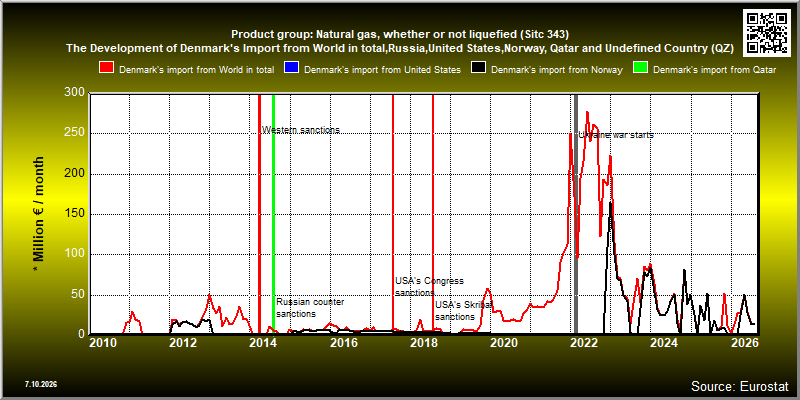
Task: Select legend label "Denmark's import from United States"
Action: (x=382, y=70)
